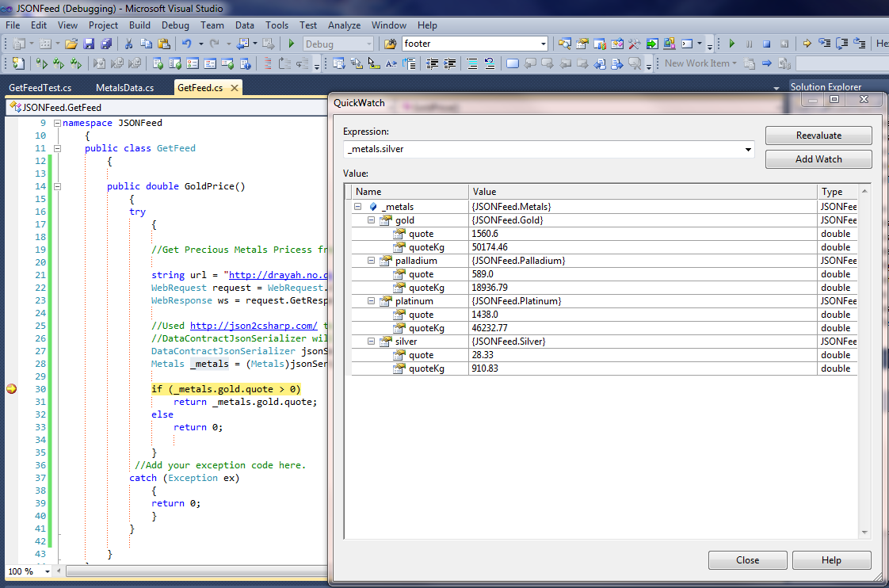This screenshot has height=588, width=889.
Task: Click the Close button in QuickWatch
Action: tap(747, 560)
